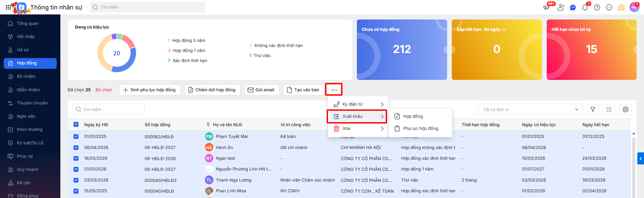The height and width of the screenshot is (198, 644).
Task: Select Hợp đồng in the sidebar
Action: click(30, 63)
